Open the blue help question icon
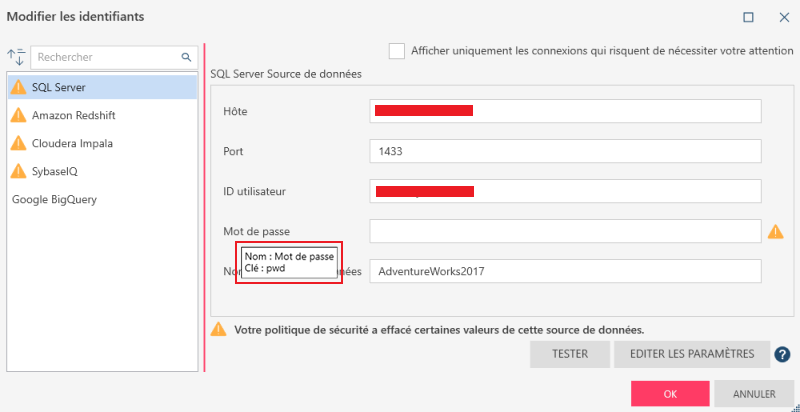This screenshot has height=412, width=800. [x=782, y=354]
